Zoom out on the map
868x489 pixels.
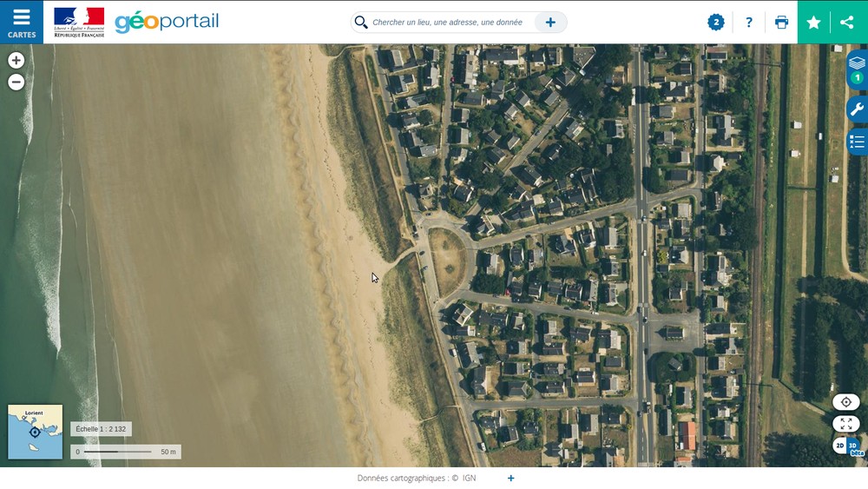(x=16, y=83)
